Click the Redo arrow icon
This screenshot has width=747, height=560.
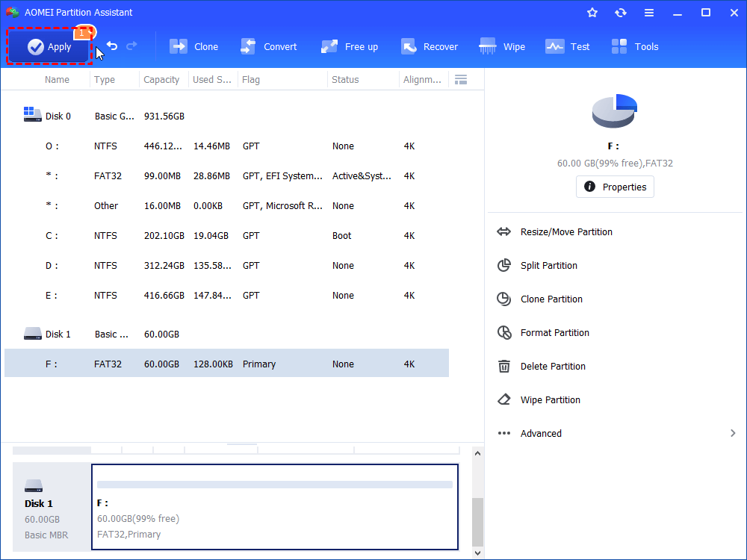(132, 46)
